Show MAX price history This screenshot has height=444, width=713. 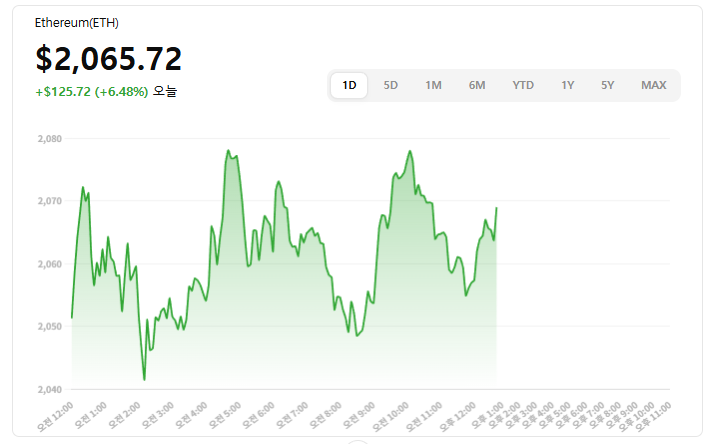click(x=654, y=85)
